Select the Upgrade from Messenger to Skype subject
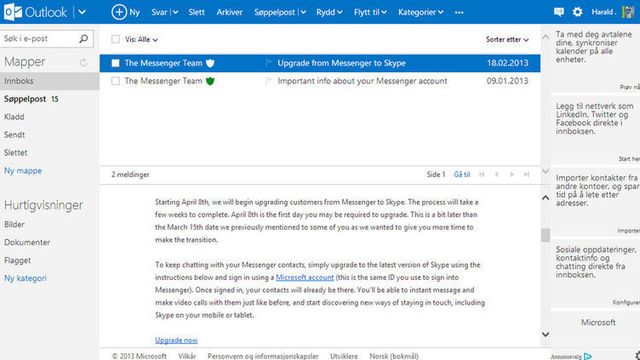 coord(342,63)
